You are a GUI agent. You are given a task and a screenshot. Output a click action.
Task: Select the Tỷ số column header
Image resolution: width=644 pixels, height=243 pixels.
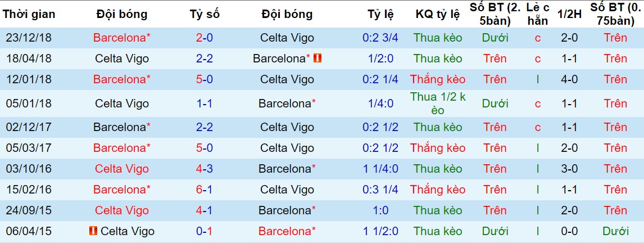click(205, 15)
